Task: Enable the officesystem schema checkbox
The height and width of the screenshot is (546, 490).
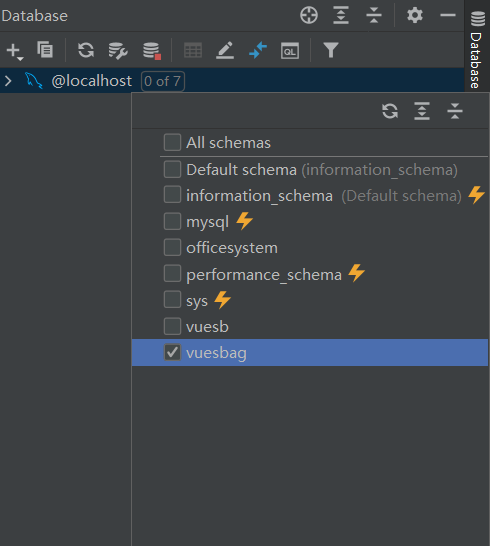Action: point(172,247)
